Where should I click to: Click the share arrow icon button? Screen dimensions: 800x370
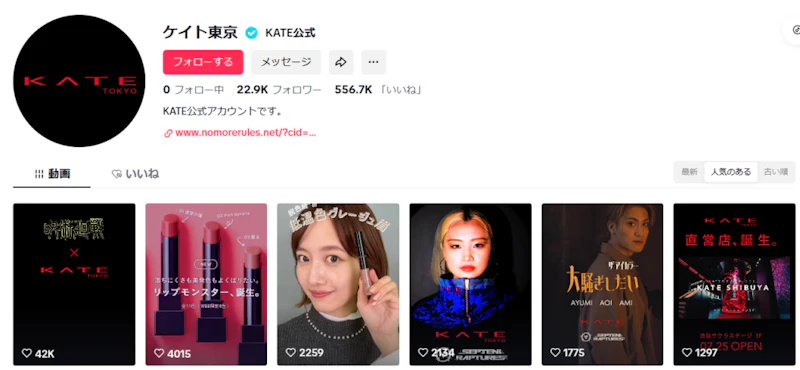tap(341, 62)
